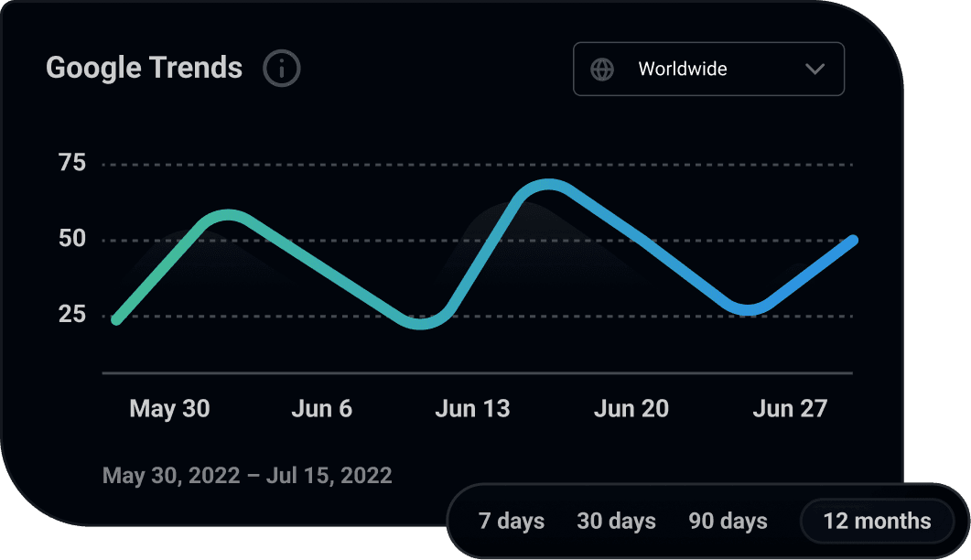Click the Google Trends title
The width and height of the screenshot is (971, 560).
[144, 68]
